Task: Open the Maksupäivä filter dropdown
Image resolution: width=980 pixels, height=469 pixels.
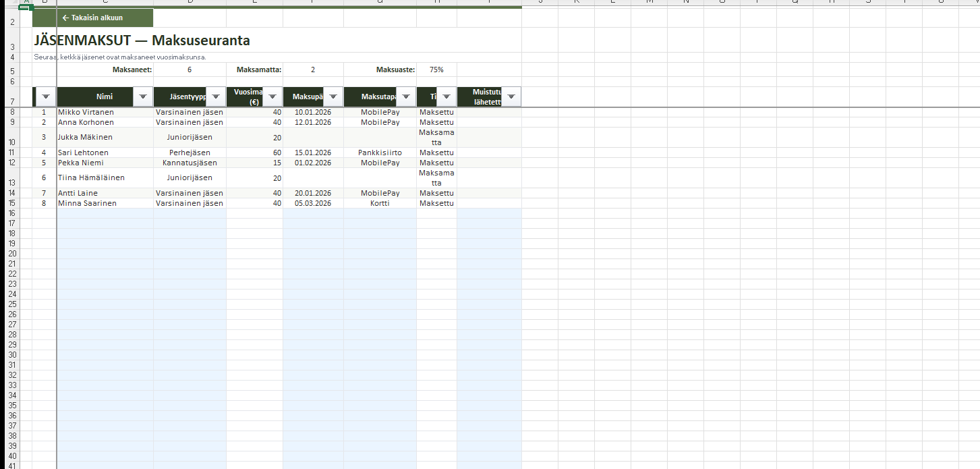Action: tap(333, 97)
